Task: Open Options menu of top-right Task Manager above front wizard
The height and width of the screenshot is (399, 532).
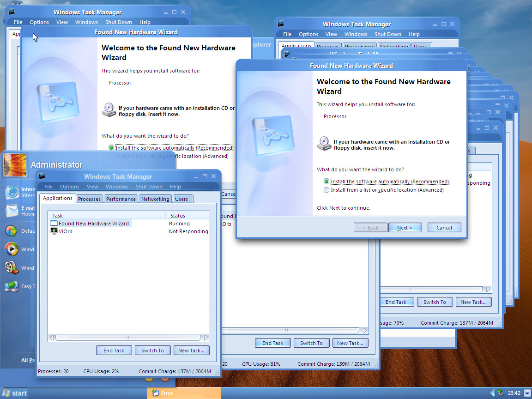Action: [x=308, y=34]
